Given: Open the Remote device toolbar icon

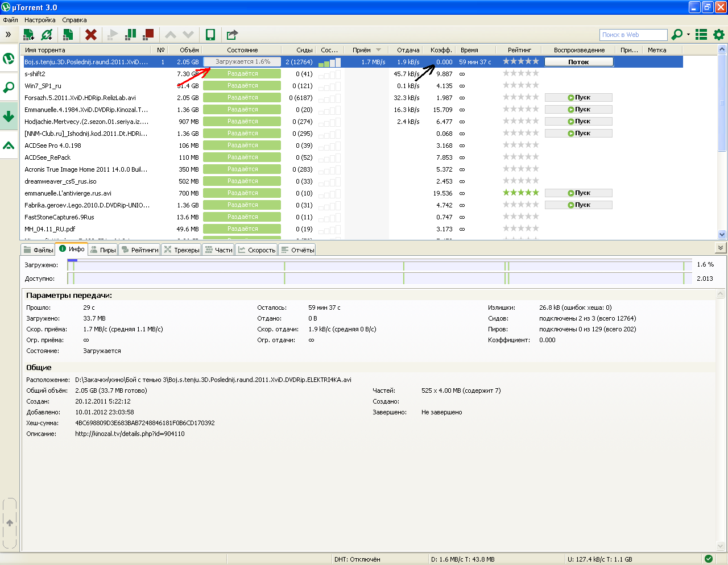Looking at the screenshot, I should [210, 35].
